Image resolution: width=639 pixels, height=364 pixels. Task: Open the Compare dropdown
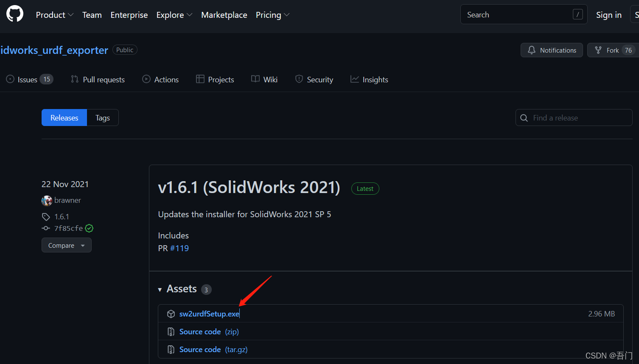click(x=67, y=245)
